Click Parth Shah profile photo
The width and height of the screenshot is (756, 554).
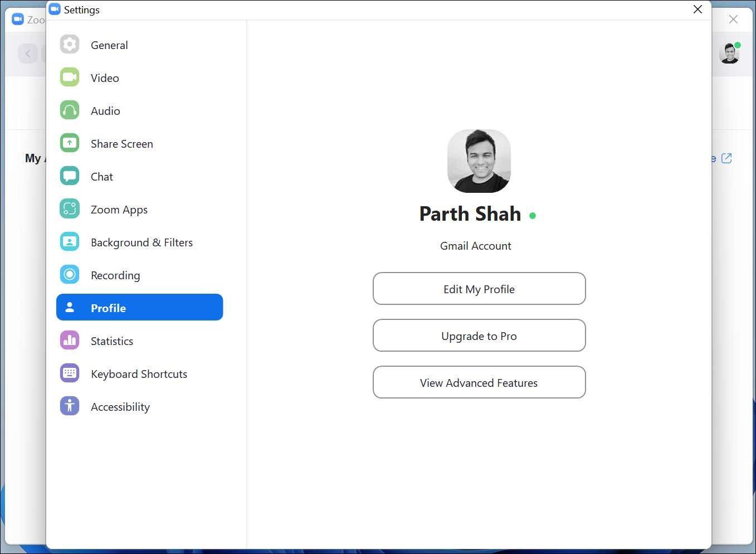(479, 161)
